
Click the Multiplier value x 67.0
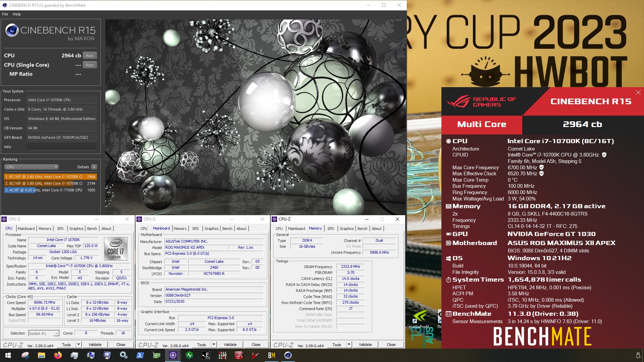[45, 308]
